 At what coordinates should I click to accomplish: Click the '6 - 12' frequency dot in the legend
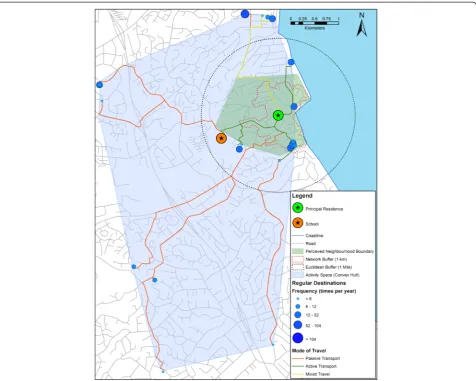(298, 306)
